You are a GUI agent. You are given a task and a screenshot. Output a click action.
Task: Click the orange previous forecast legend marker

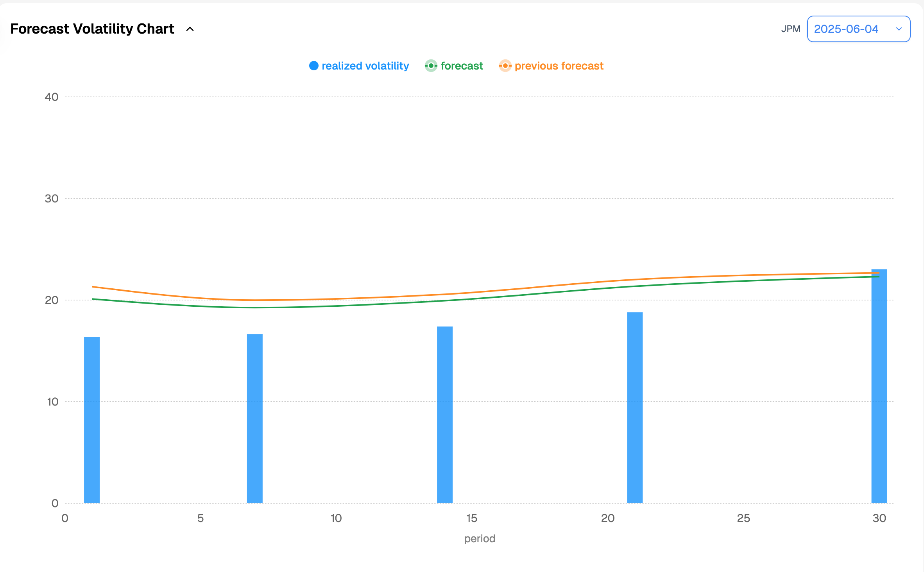505,66
